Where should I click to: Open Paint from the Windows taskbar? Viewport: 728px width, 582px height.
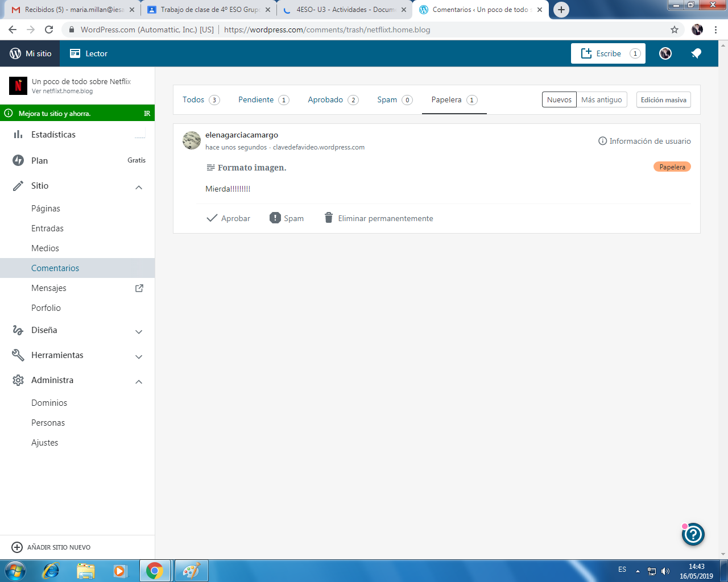coord(191,571)
